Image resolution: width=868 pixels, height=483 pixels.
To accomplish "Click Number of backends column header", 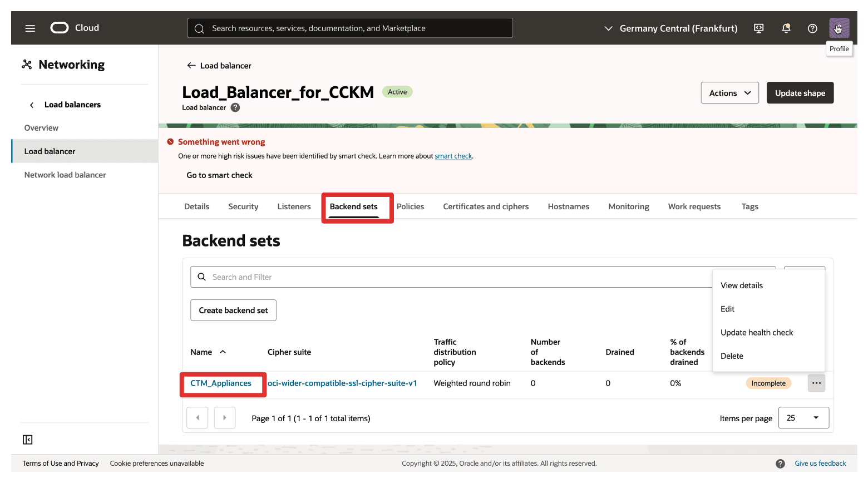I will tap(548, 352).
